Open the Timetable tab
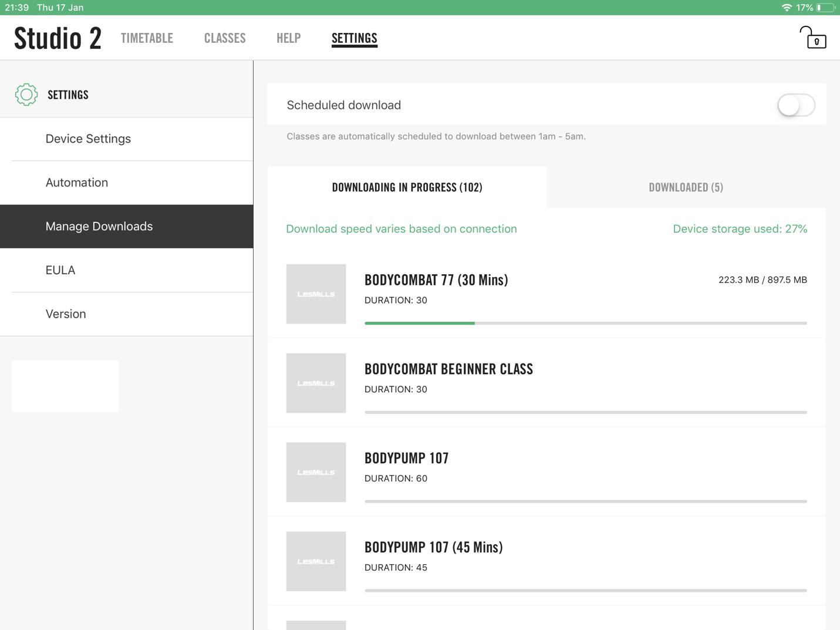840x630 pixels. 147,38
